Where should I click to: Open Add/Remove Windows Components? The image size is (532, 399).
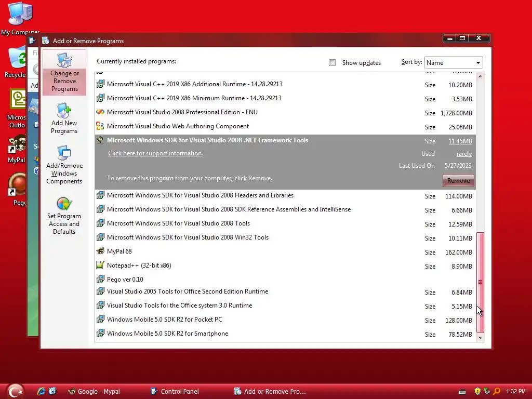pos(64,165)
